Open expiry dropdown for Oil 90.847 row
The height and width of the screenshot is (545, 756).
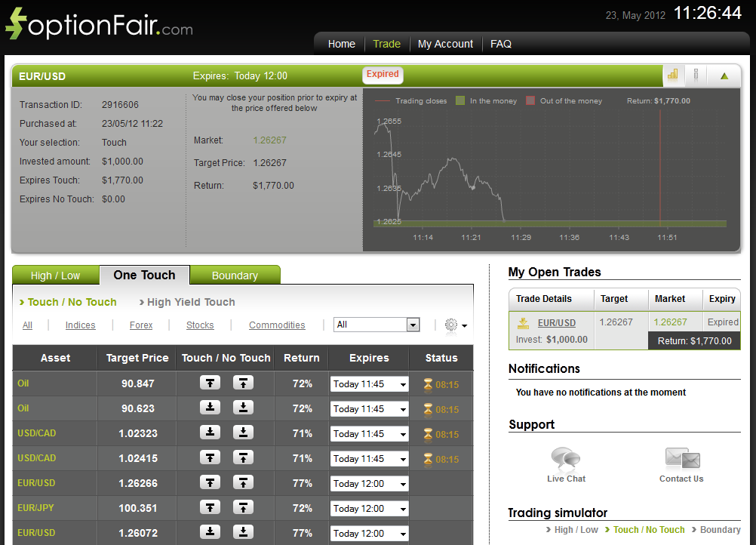[x=368, y=383]
